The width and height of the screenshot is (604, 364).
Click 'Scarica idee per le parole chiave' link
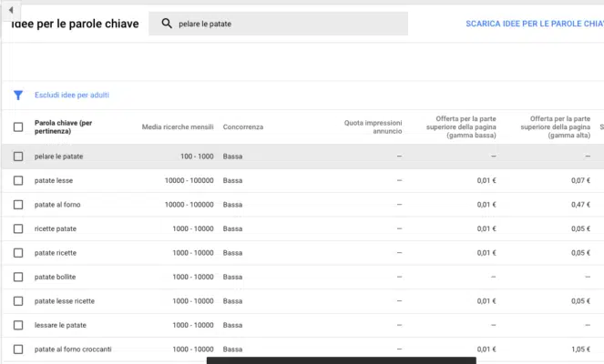(x=535, y=24)
